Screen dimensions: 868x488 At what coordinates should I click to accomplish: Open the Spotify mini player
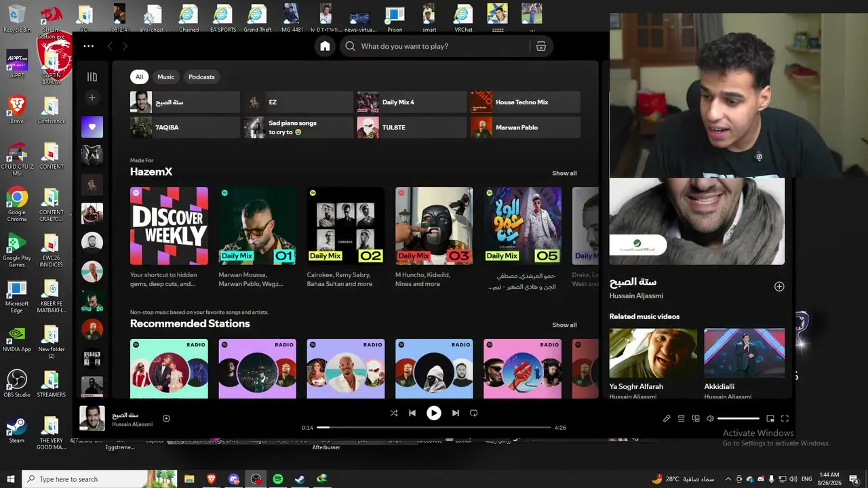770,419
